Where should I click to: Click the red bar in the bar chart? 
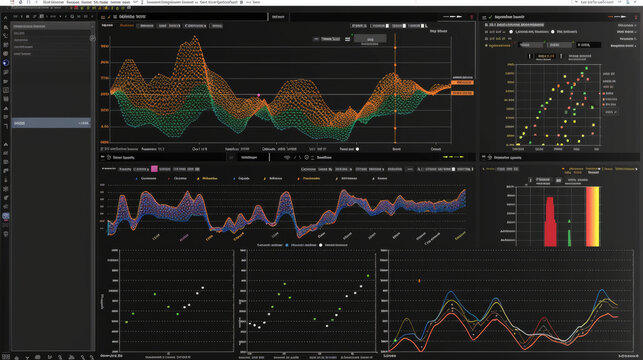[550, 222]
